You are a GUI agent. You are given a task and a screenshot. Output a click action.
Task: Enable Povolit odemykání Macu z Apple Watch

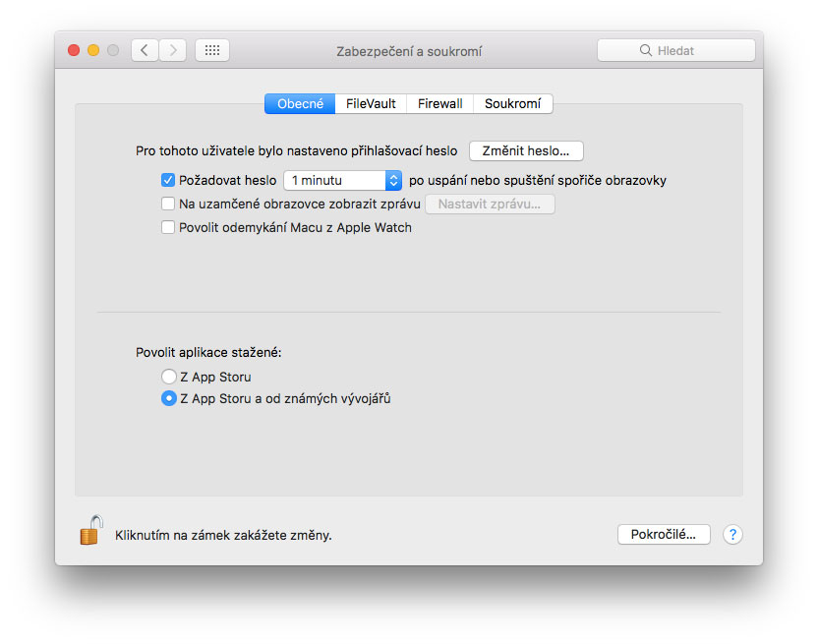click(x=168, y=227)
